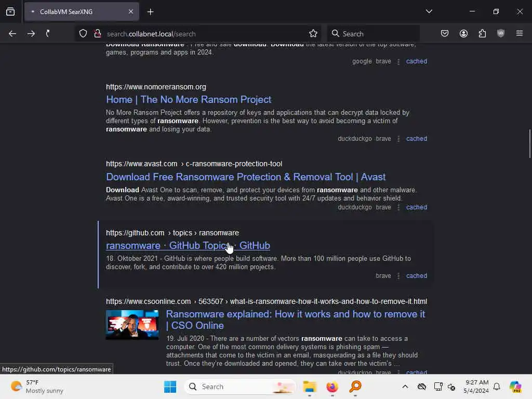Screen dimensions: 532x399
Task: Switch to the CollabVM SearXNG tab
Action: [82, 11]
